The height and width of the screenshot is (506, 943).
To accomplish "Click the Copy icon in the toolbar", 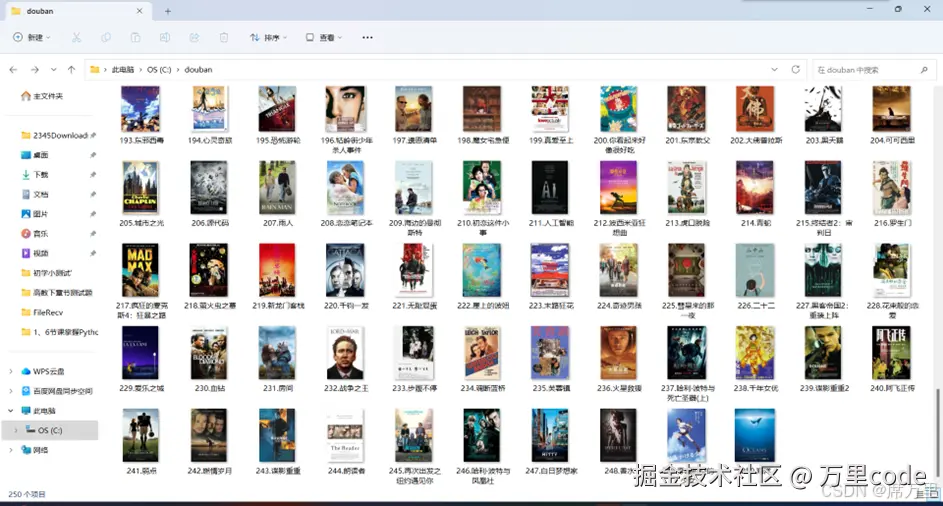I will pyautogui.click(x=106, y=37).
